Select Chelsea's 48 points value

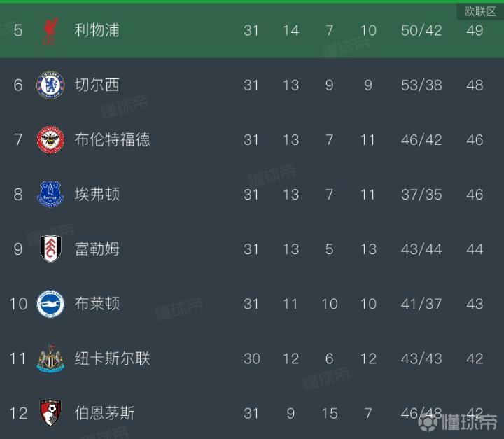point(475,85)
